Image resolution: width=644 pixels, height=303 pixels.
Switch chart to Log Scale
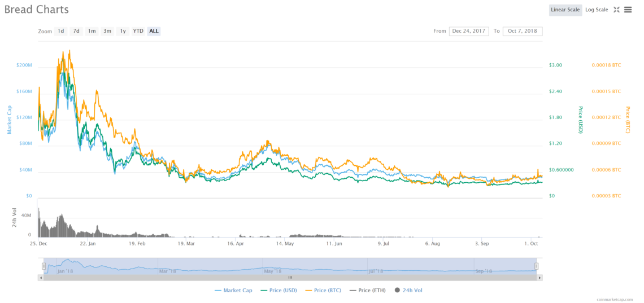click(x=597, y=10)
